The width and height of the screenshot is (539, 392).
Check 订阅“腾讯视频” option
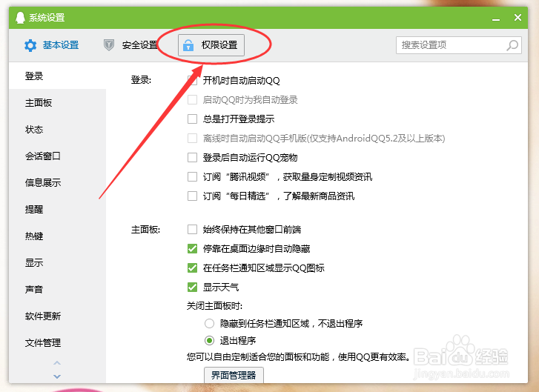coord(192,176)
